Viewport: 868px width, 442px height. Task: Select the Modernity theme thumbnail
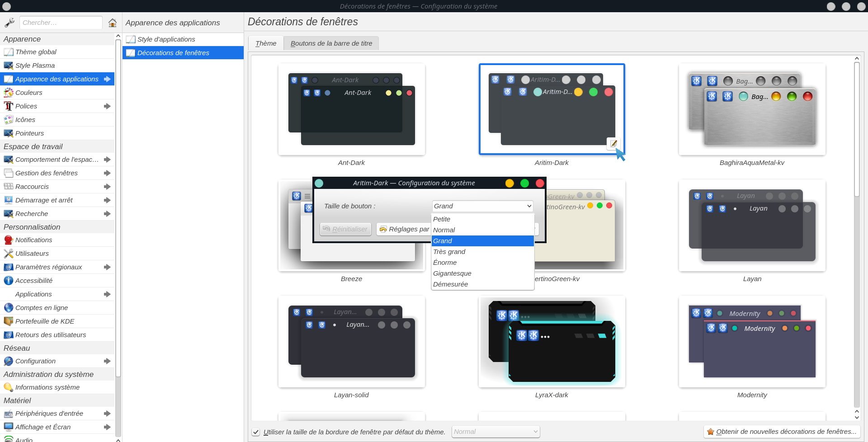pyautogui.click(x=752, y=342)
